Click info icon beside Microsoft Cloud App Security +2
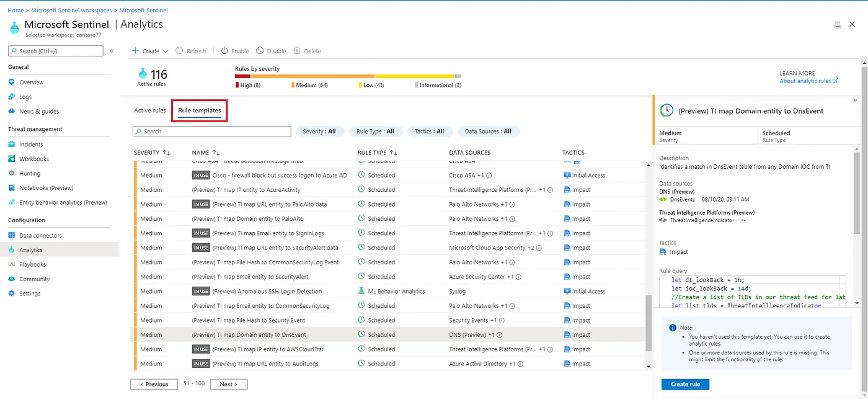This screenshot has width=868, height=399. [x=539, y=248]
